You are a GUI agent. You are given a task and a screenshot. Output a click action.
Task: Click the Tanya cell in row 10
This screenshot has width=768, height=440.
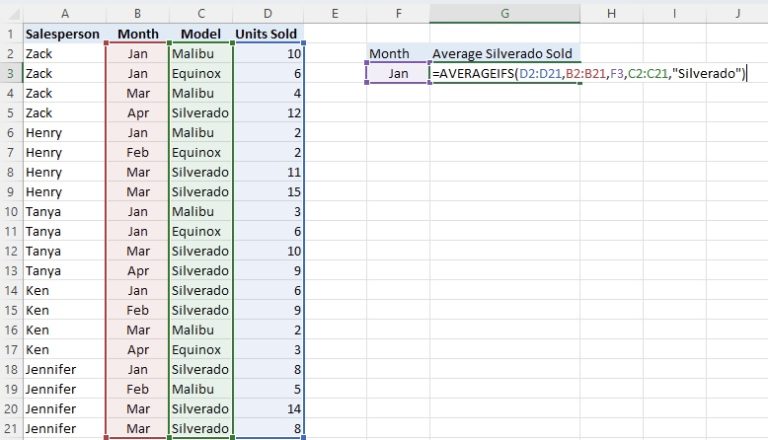click(63, 211)
